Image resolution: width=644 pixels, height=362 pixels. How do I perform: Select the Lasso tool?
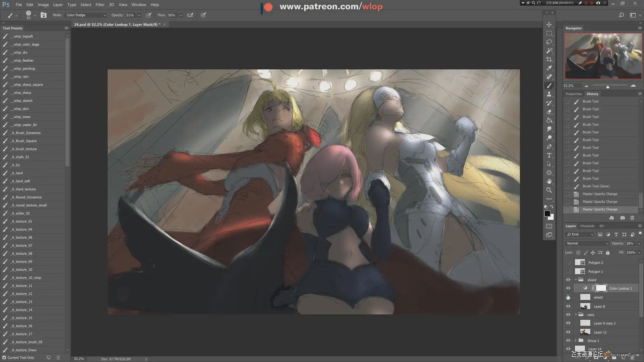click(549, 42)
